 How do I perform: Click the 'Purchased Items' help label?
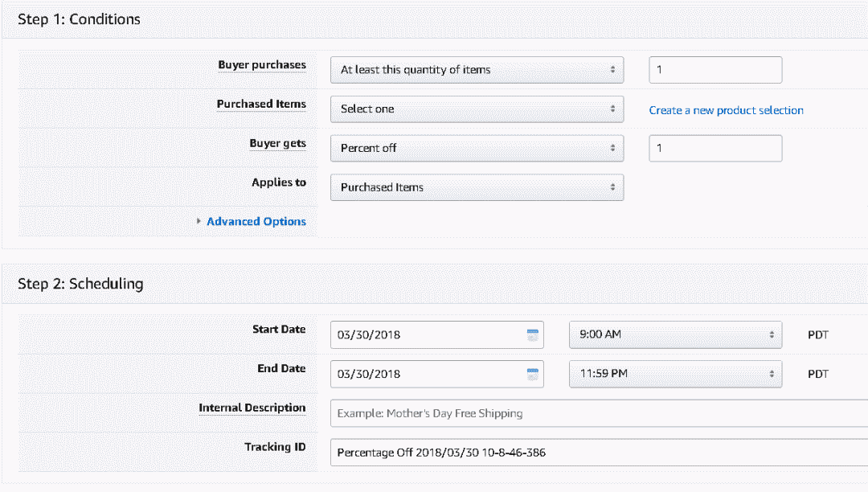(261, 105)
